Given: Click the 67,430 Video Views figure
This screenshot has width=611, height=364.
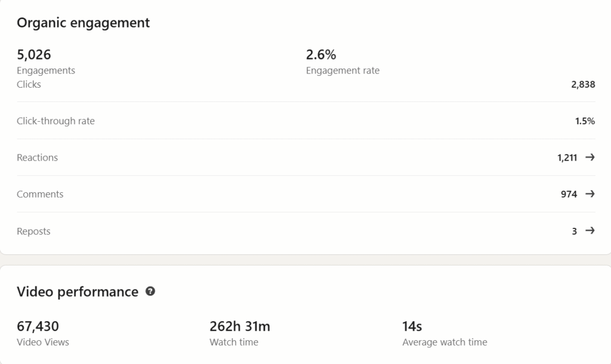Looking at the screenshot, I should pos(38,326).
